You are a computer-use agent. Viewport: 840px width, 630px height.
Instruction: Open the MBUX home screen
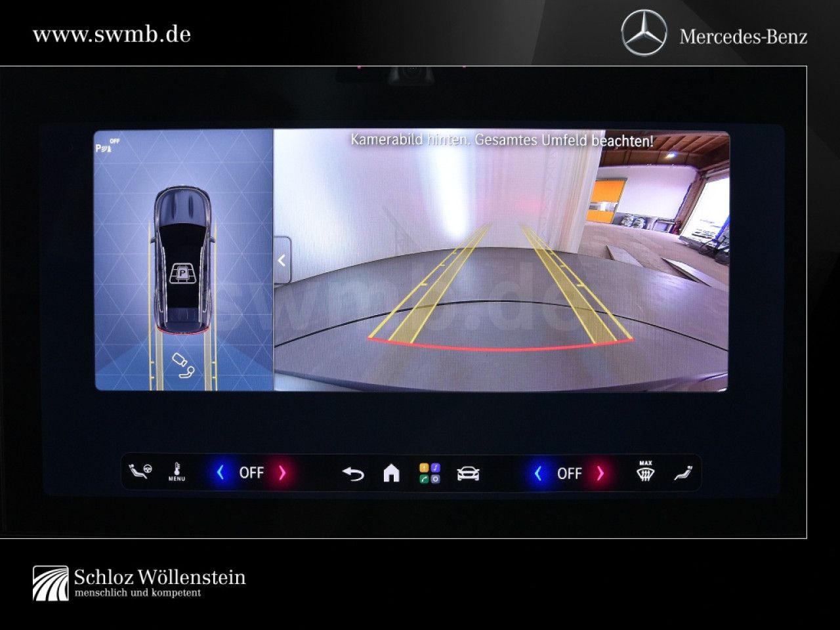(391, 472)
